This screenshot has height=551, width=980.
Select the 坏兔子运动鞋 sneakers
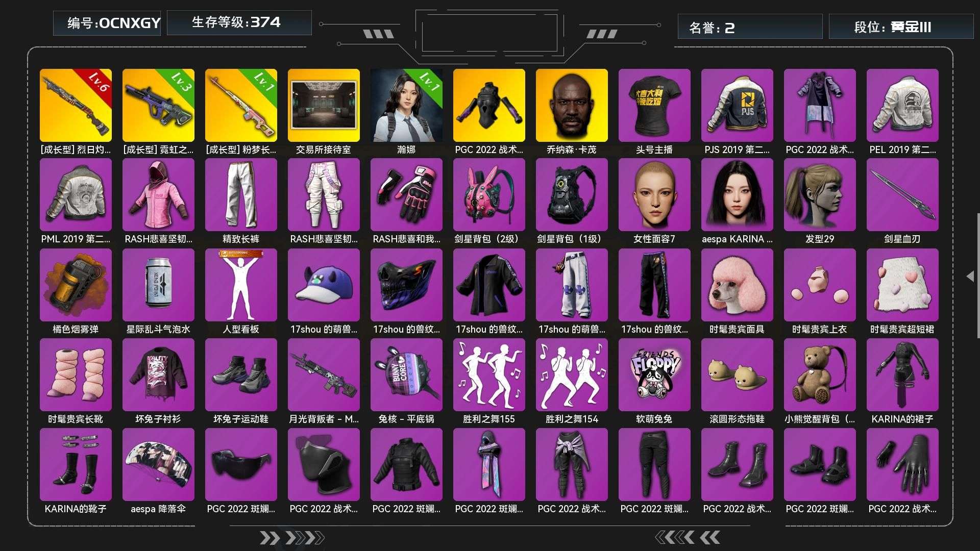point(241,374)
